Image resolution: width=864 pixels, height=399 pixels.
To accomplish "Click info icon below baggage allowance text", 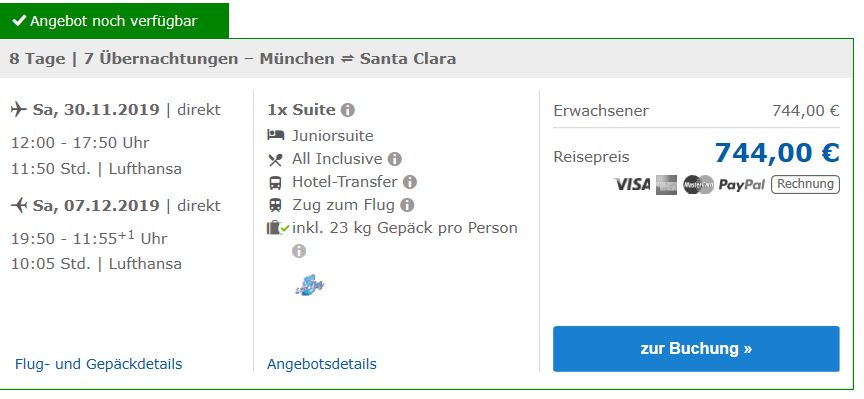I will click(x=299, y=251).
